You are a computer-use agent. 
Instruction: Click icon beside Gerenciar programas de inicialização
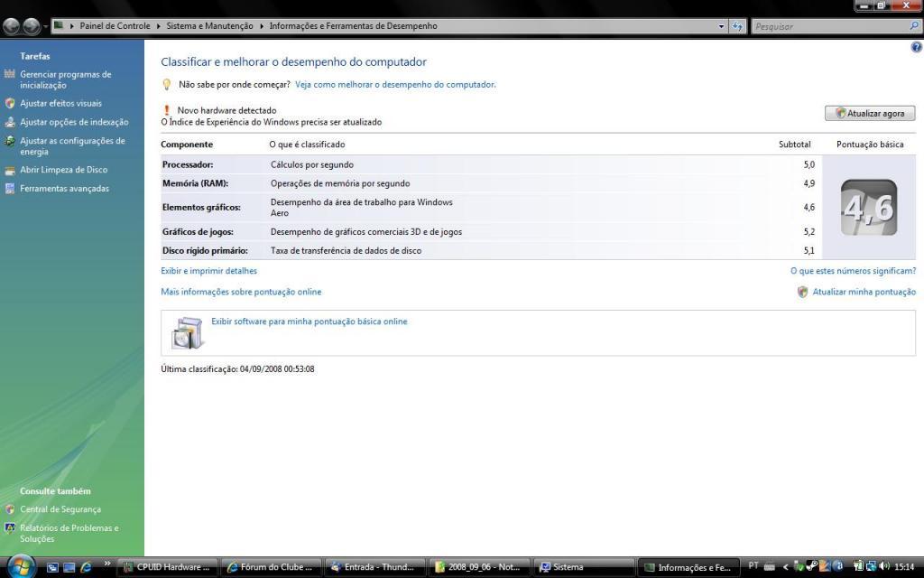point(9,74)
